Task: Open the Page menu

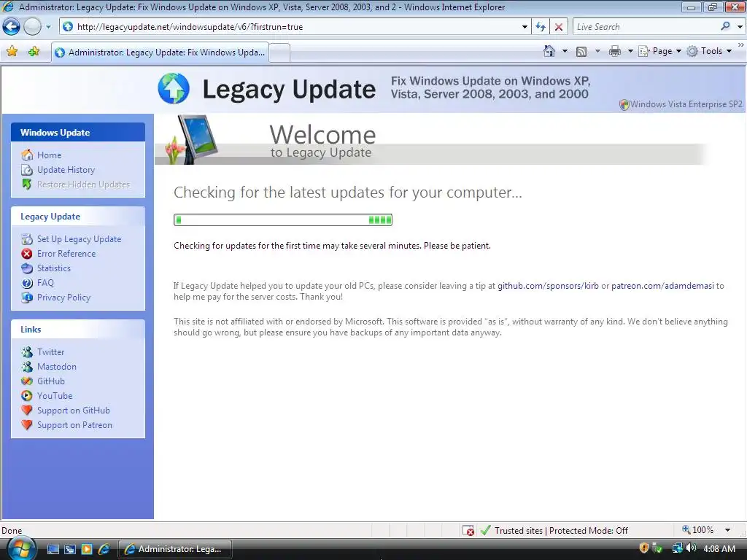Action: coord(659,51)
